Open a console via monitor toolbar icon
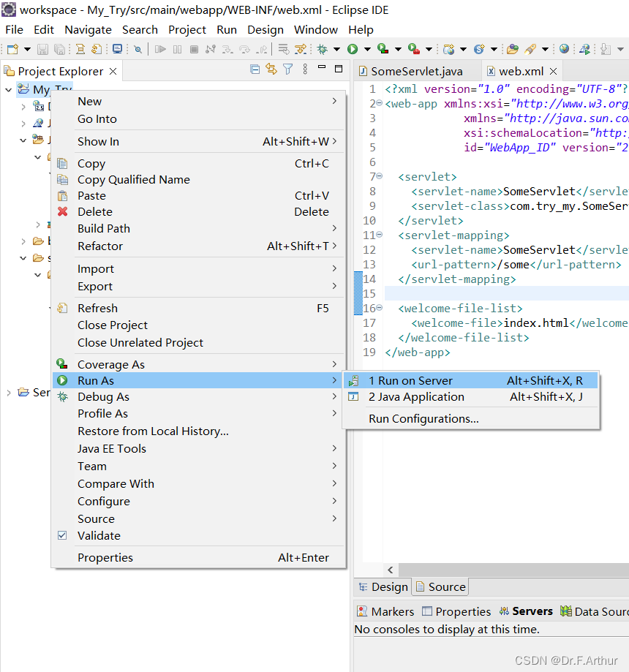629x672 pixels. click(x=117, y=49)
